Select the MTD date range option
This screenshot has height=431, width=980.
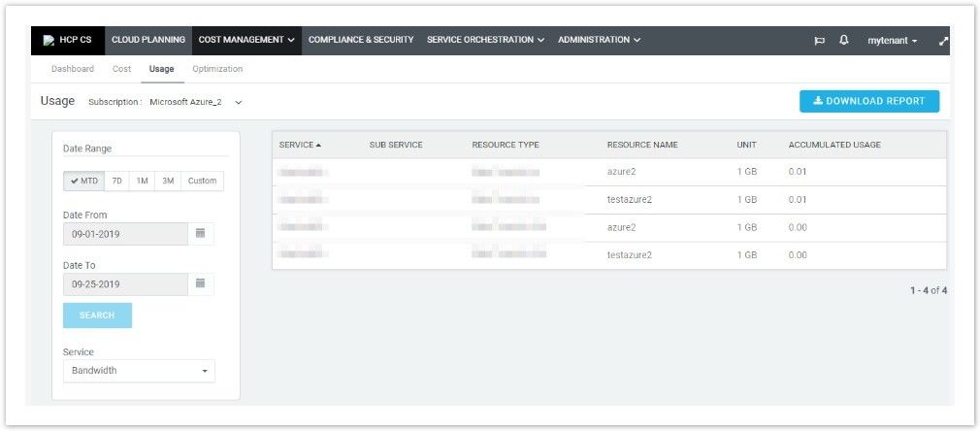(83, 182)
